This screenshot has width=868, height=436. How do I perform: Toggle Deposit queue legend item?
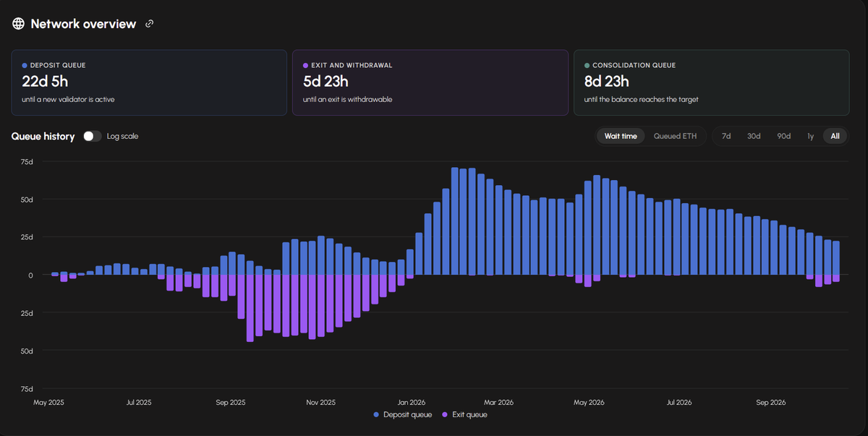coord(403,414)
